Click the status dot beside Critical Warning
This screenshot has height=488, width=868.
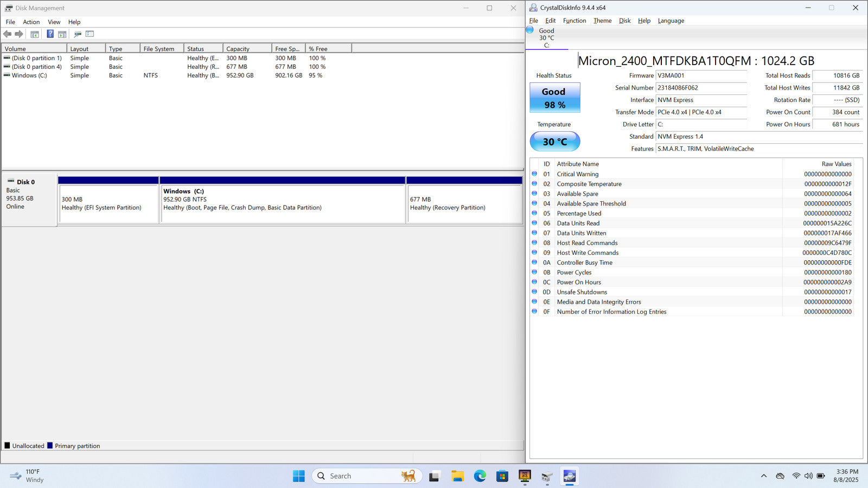pyautogui.click(x=534, y=174)
